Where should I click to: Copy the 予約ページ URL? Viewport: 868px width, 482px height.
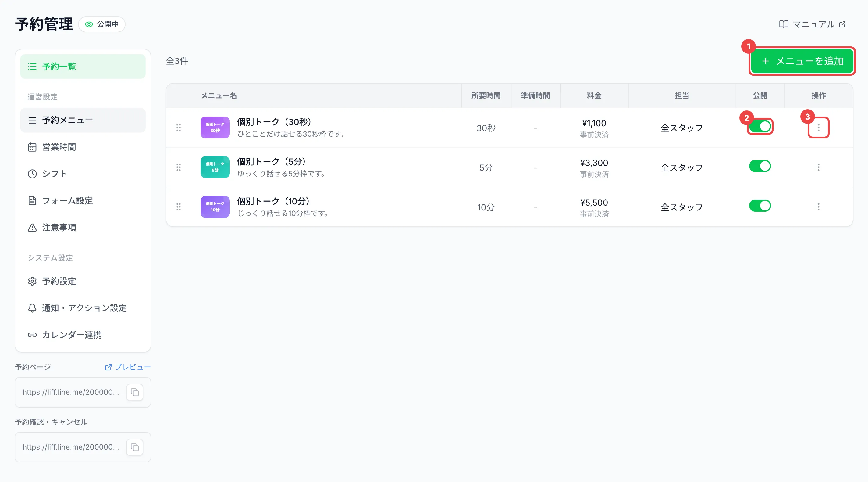click(x=134, y=392)
